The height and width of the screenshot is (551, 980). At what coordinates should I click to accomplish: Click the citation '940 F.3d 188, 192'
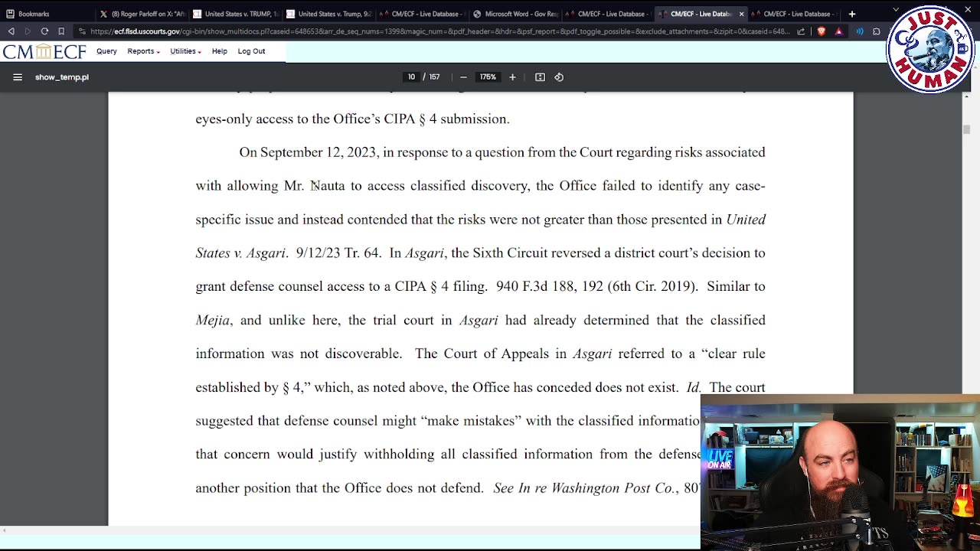click(549, 286)
